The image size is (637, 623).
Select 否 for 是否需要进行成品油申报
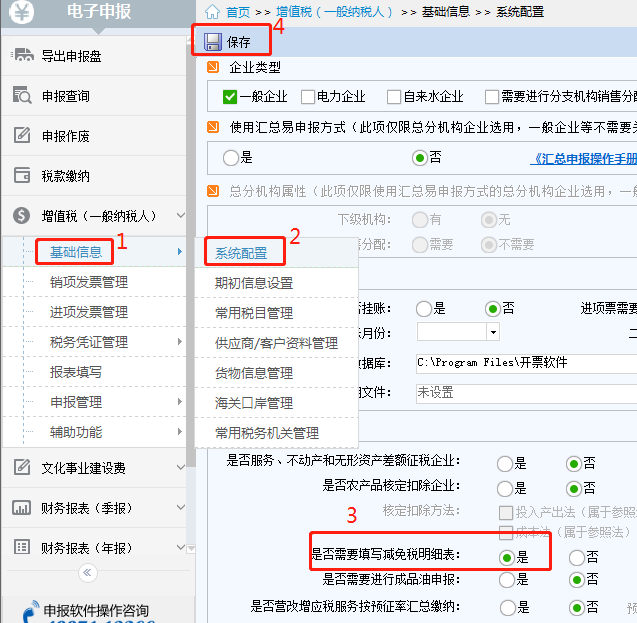[577, 580]
